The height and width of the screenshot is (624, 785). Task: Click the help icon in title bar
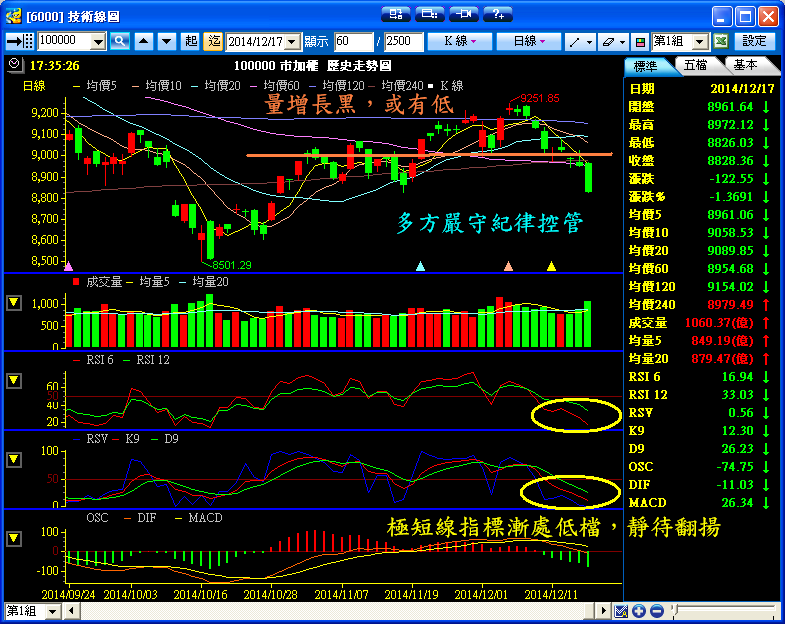(497, 14)
